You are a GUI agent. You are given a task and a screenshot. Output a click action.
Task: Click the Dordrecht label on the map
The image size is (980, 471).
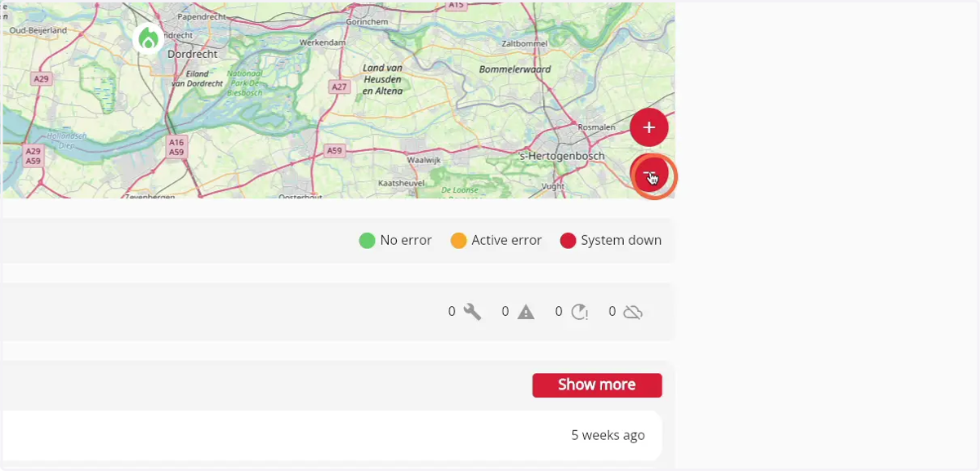(x=192, y=54)
